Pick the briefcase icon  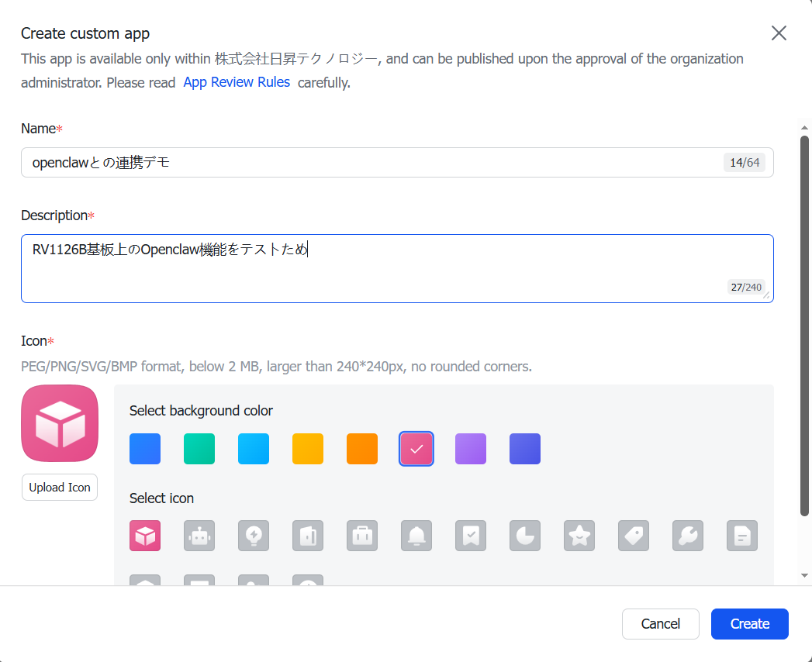pyautogui.click(x=362, y=535)
